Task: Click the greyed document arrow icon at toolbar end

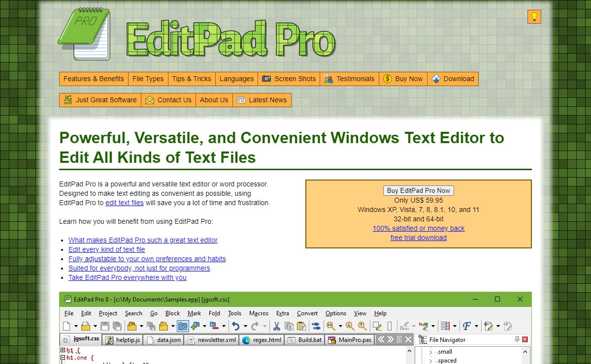Action: tap(508, 326)
